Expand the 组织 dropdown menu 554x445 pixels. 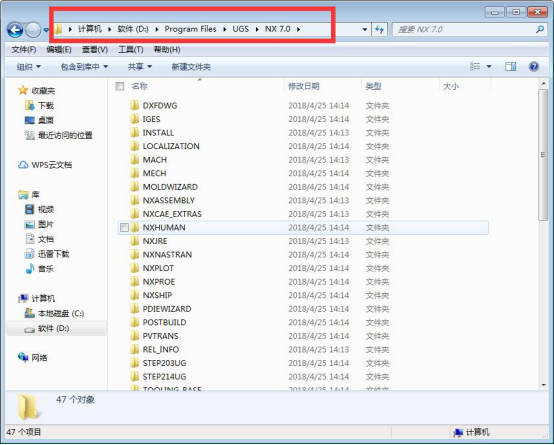click(x=29, y=67)
